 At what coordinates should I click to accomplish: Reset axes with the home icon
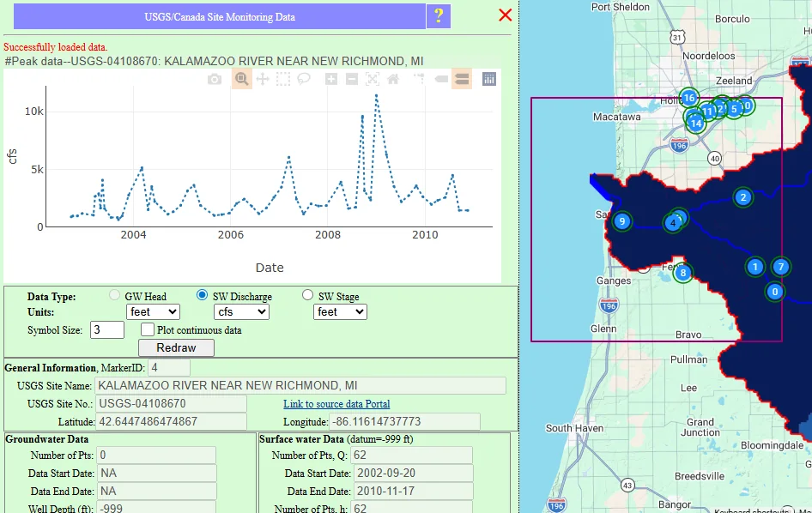[x=393, y=79]
